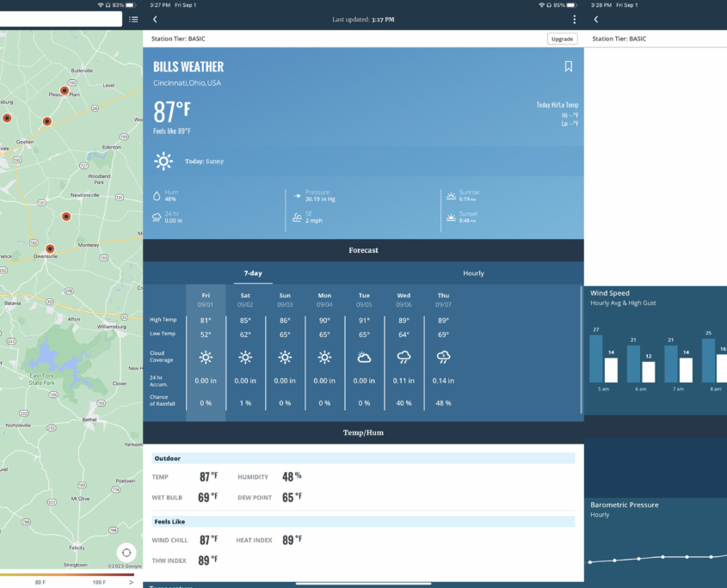Tap the pressure arrow icon

(x=296, y=194)
